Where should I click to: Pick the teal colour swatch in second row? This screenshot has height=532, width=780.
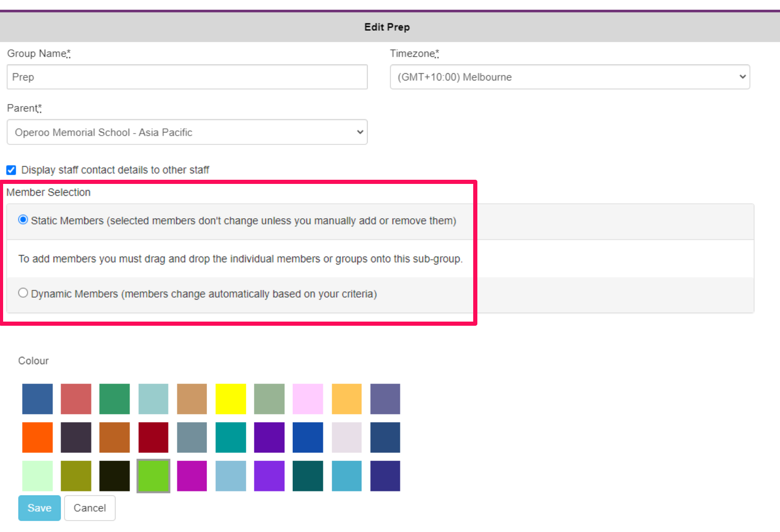pyautogui.click(x=230, y=437)
